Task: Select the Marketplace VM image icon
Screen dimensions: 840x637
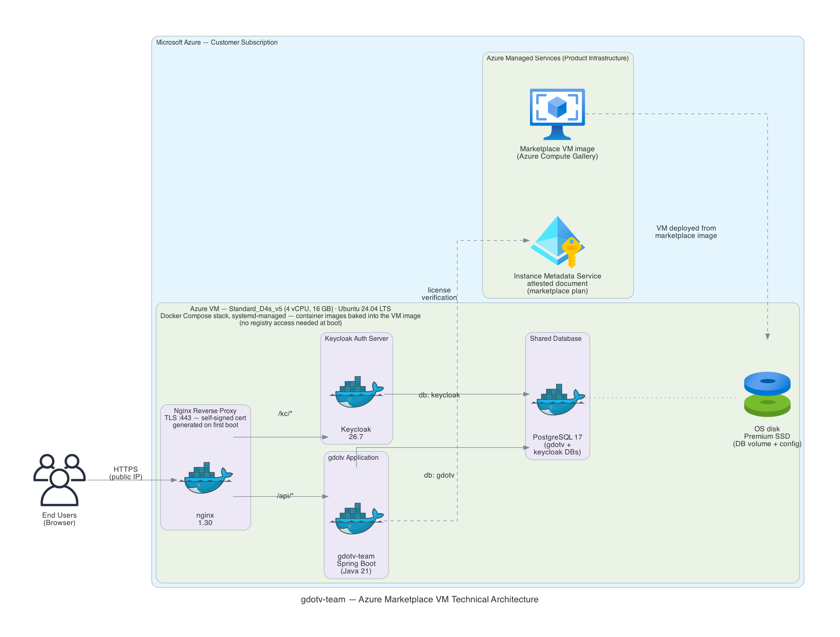Action: (x=557, y=114)
